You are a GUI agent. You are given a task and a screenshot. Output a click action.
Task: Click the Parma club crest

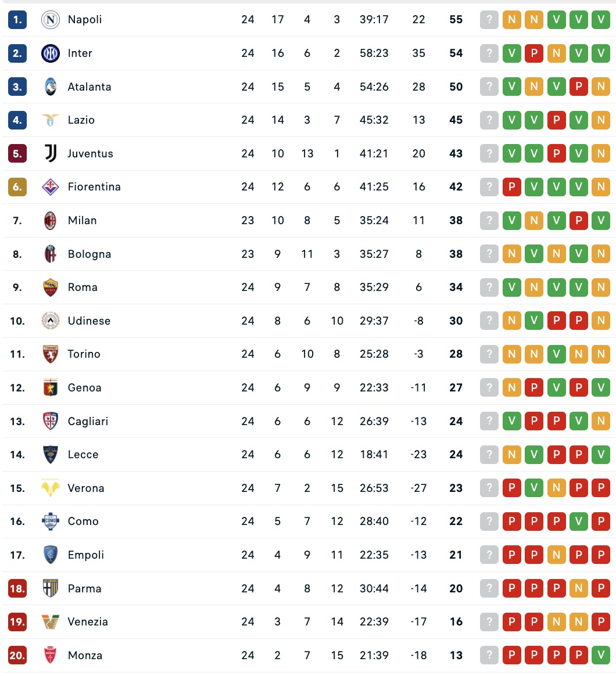(51, 588)
